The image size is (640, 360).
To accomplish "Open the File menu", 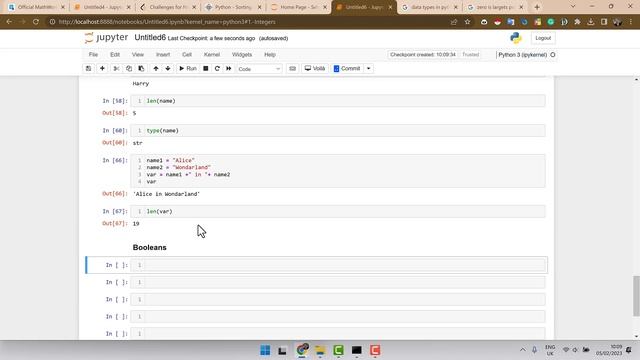I will pos(93,55).
